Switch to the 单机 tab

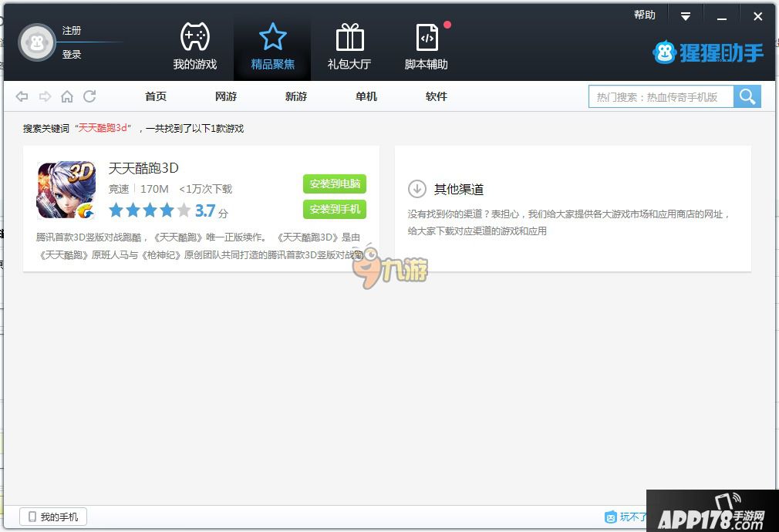point(366,96)
